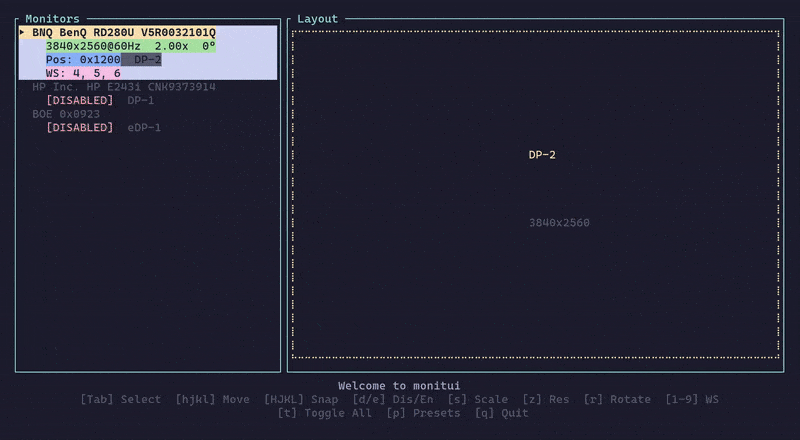Click the [DISABLED] badge for DP-1

point(80,101)
